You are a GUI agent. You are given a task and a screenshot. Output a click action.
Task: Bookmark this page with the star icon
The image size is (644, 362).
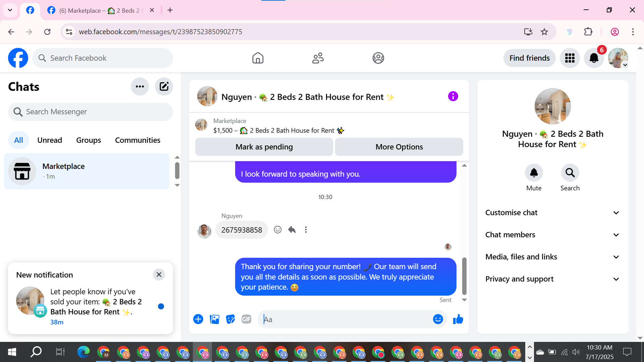[544, 32]
